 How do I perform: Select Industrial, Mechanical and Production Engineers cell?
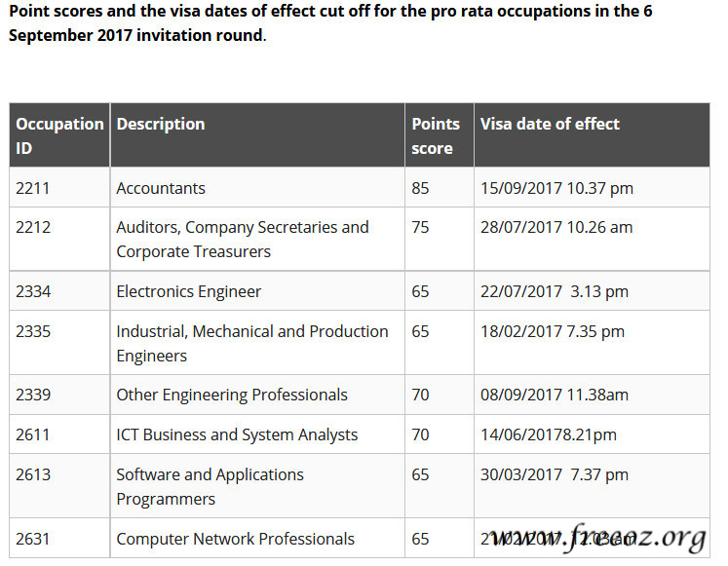[x=252, y=343]
